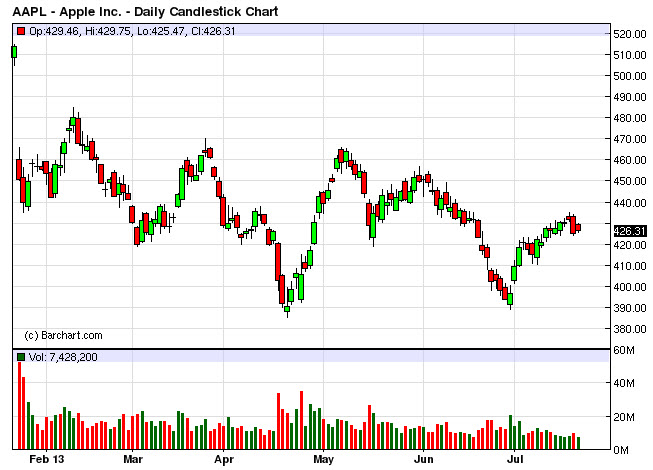
Task: Click the 460.00 price axis label
Action: pyautogui.click(x=630, y=160)
